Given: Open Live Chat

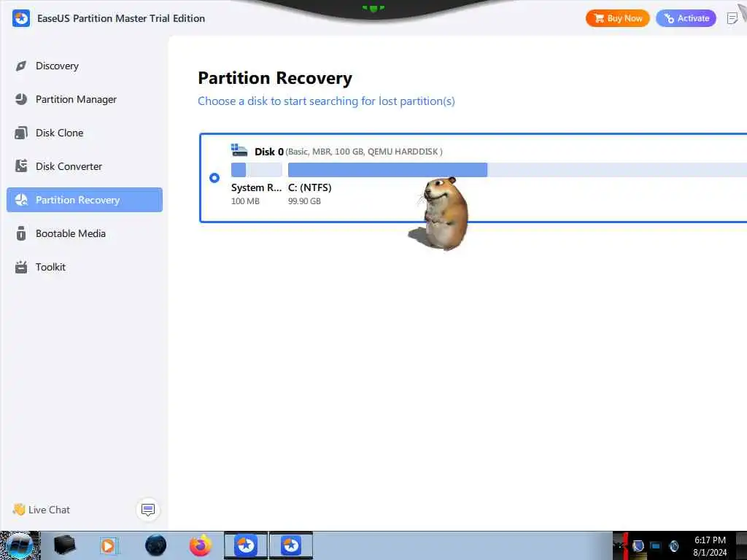Looking at the screenshot, I should [49, 510].
